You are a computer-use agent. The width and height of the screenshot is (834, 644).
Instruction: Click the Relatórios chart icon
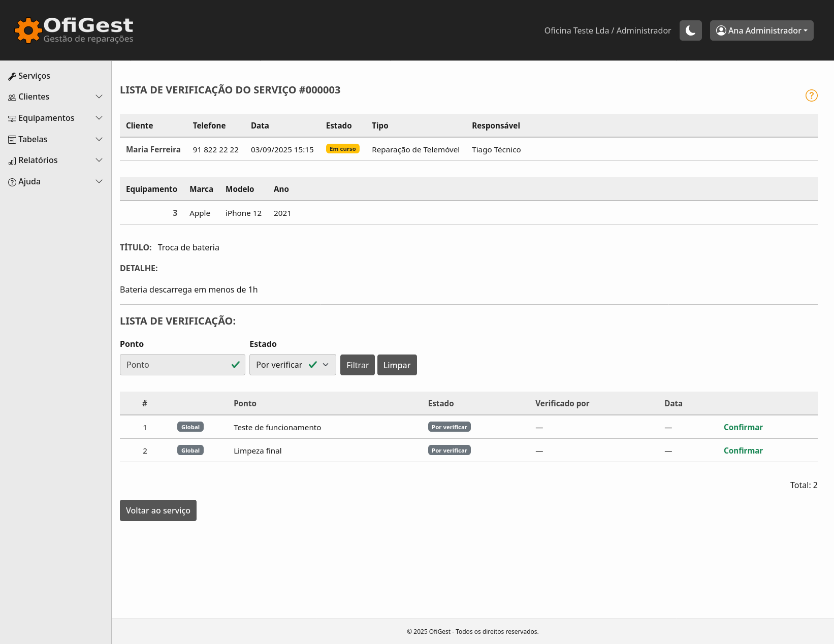pyautogui.click(x=12, y=161)
